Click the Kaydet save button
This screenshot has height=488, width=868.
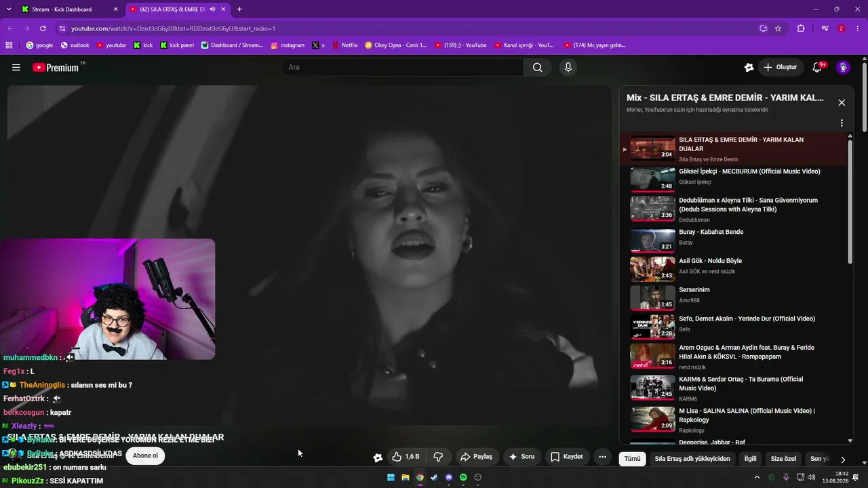(566, 457)
